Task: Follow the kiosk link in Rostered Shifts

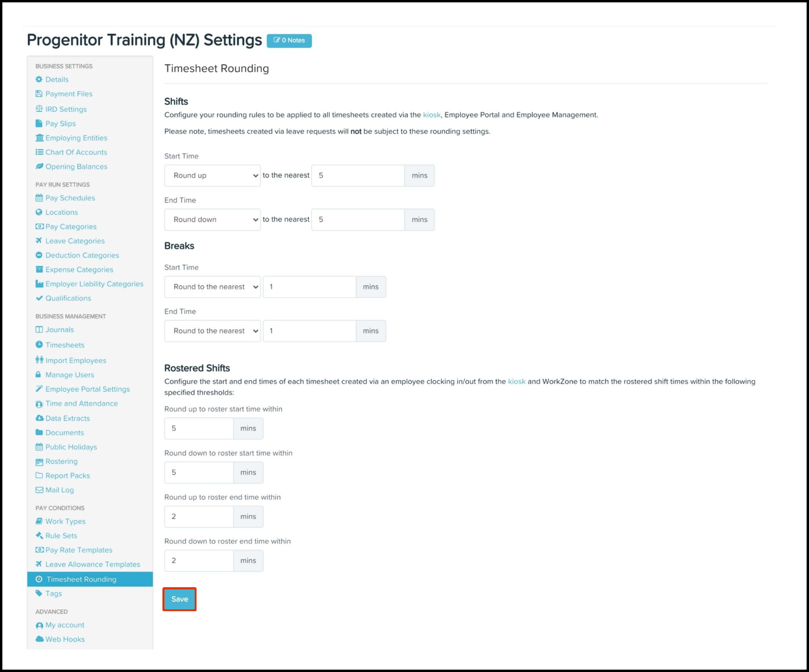Action: click(516, 382)
